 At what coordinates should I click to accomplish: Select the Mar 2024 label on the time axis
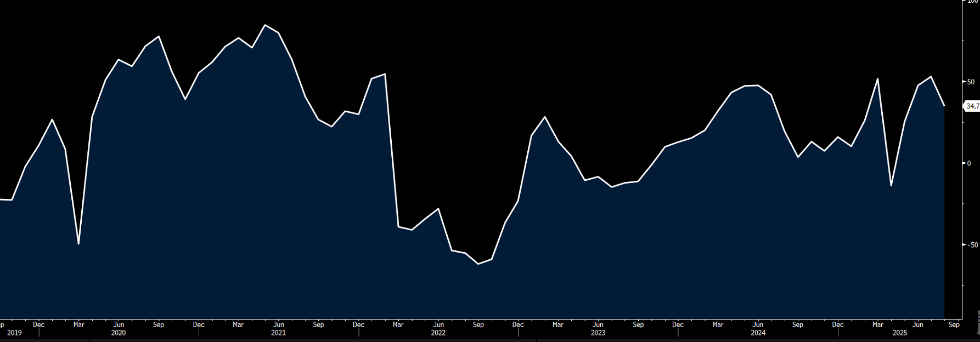718,324
